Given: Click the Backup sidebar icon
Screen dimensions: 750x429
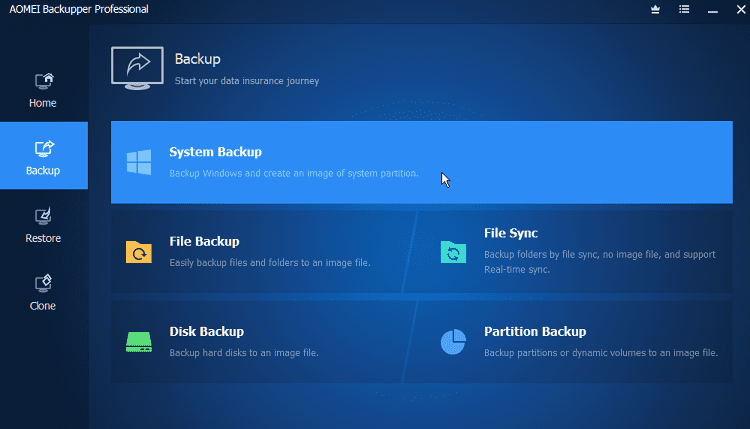Looking at the screenshot, I should (44, 149).
